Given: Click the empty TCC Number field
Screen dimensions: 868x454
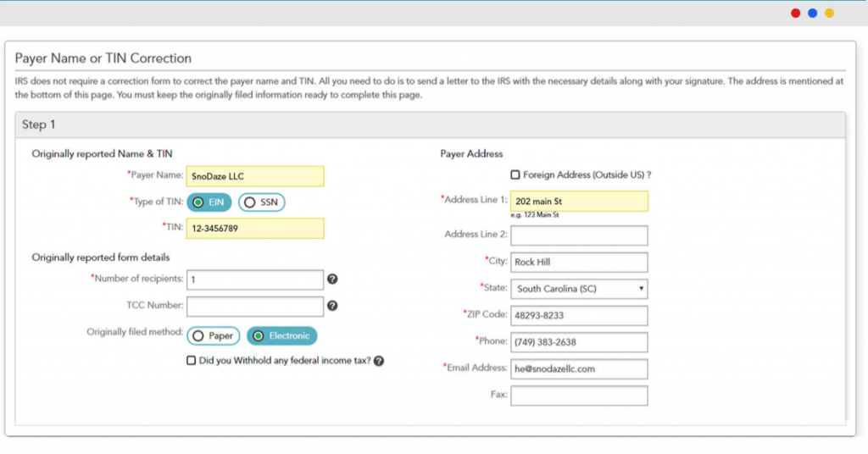Looking at the screenshot, I should pyautogui.click(x=255, y=307).
